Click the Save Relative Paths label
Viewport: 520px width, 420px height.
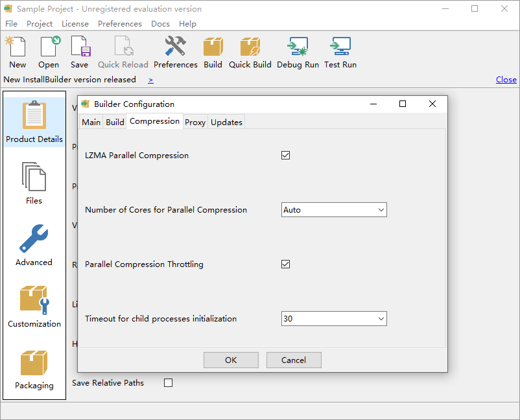tap(108, 383)
